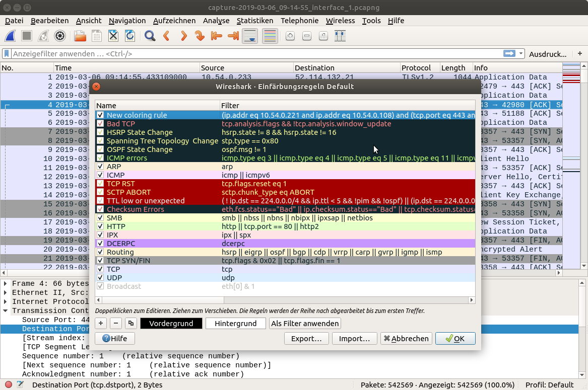Viewport: 588px width, 390px height.
Task: Expand the Ethernet II tree node
Action: coord(6,292)
